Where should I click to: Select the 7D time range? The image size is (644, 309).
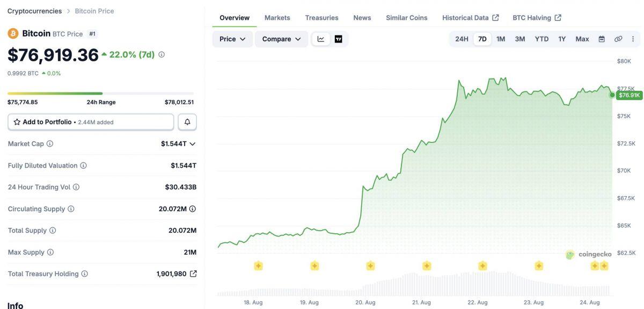click(482, 39)
